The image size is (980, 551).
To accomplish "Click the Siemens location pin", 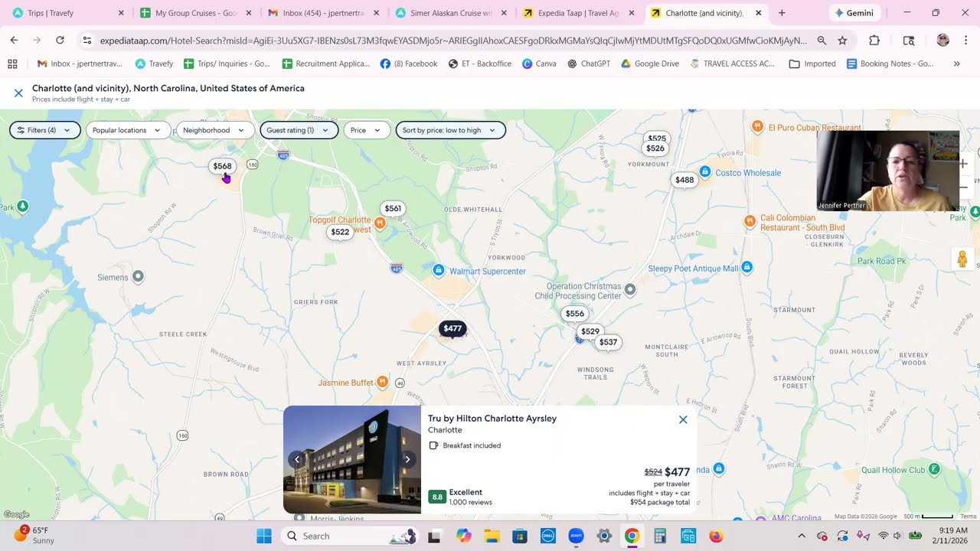I will (x=138, y=276).
